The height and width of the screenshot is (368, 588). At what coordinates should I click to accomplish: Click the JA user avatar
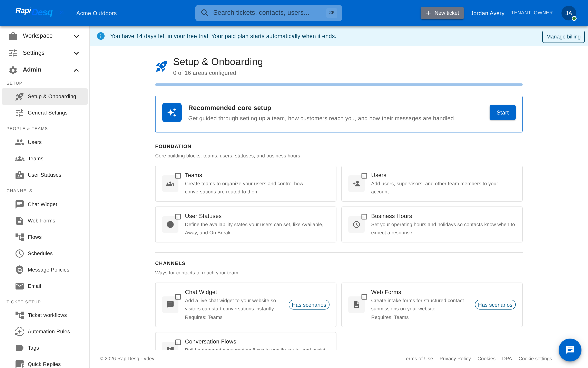569,13
